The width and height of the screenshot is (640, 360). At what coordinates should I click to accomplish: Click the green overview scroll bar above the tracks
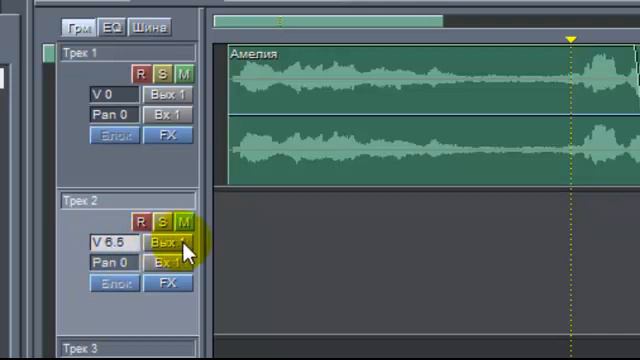(x=328, y=21)
